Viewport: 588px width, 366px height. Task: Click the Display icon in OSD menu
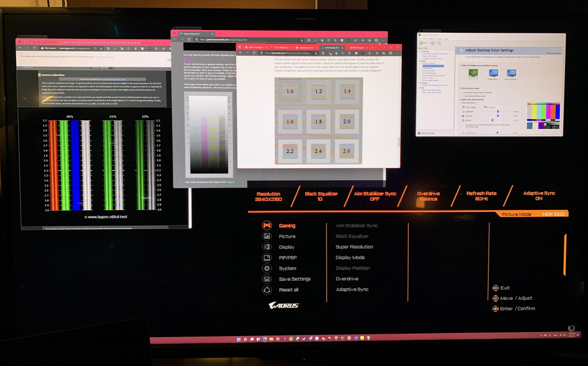267,247
